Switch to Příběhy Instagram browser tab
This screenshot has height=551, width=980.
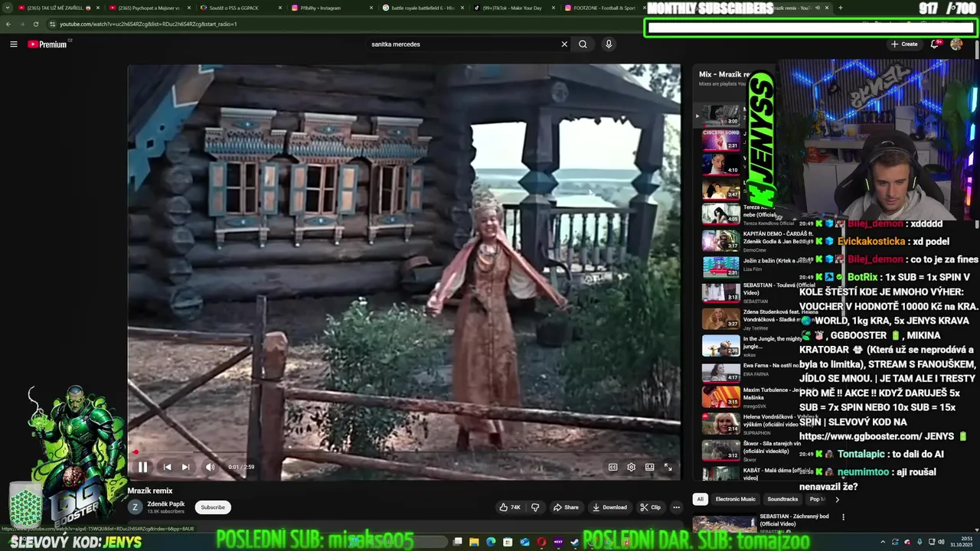330,8
